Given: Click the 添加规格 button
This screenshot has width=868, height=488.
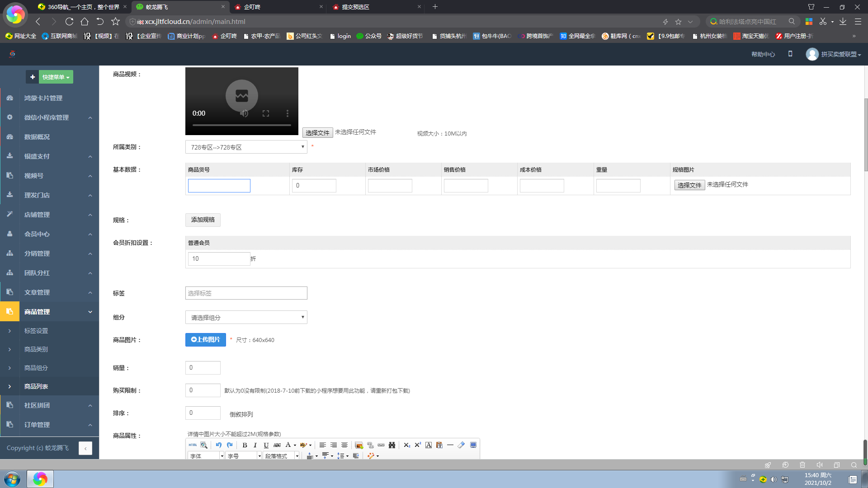Looking at the screenshot, I should click(203, 220).
